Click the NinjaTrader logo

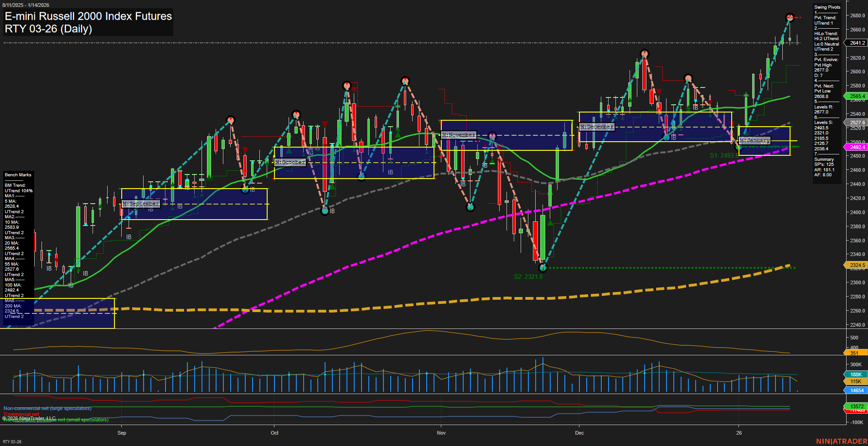[x=841, y=441]
